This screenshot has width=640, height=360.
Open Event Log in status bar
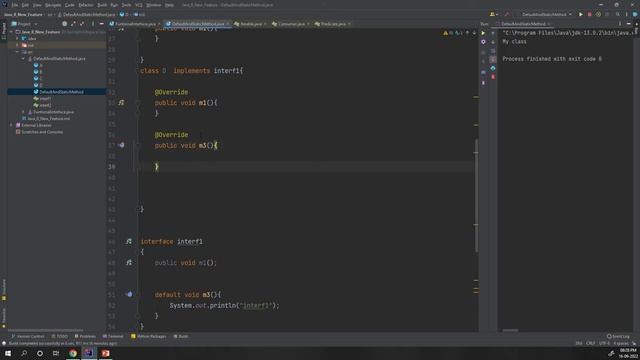(x=618, y=336)
